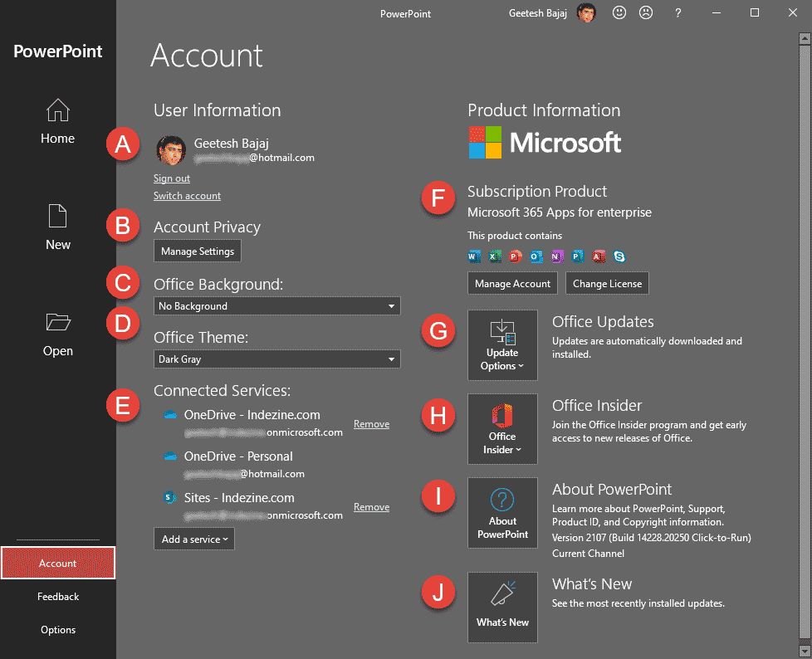812x659 pixels.
Task: Click the Switch account link
Action: (x=187, y=196)
